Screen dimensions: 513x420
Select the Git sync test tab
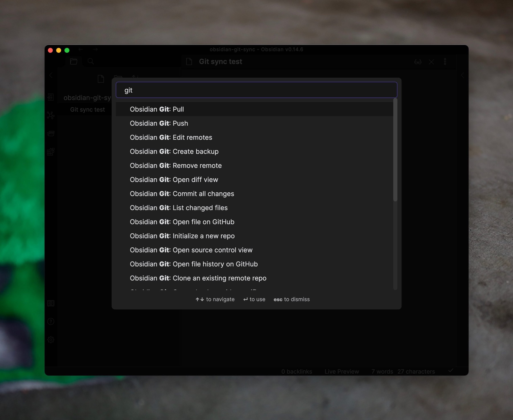[221, 61]
